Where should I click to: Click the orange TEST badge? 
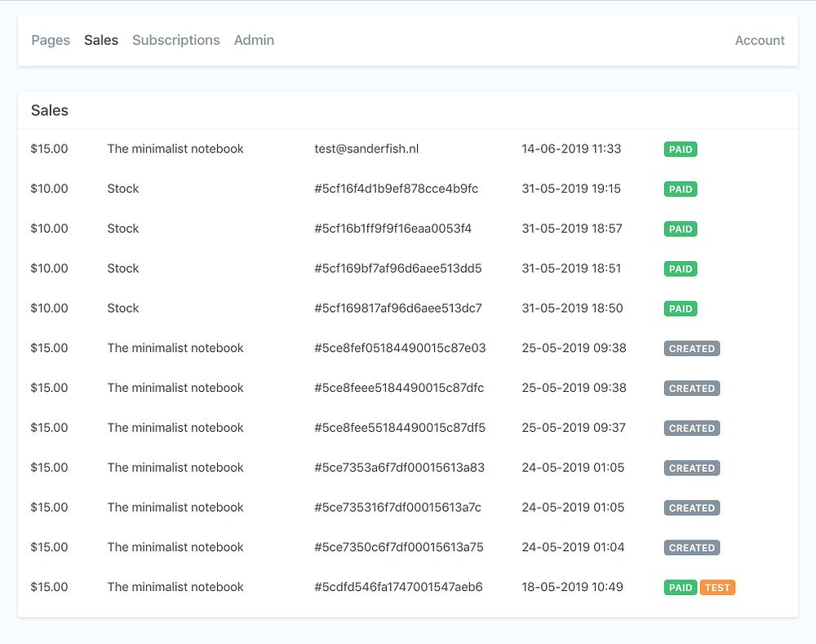[717, 587]
